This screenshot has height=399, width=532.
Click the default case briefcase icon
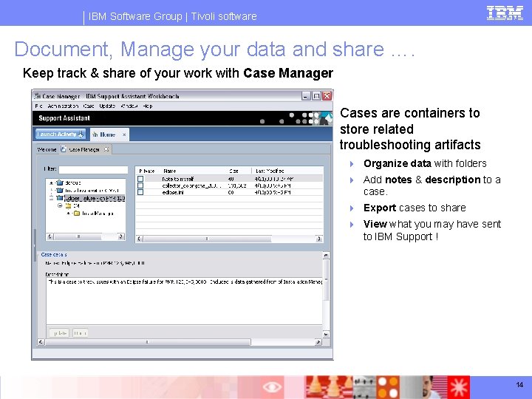coord(60,183)
